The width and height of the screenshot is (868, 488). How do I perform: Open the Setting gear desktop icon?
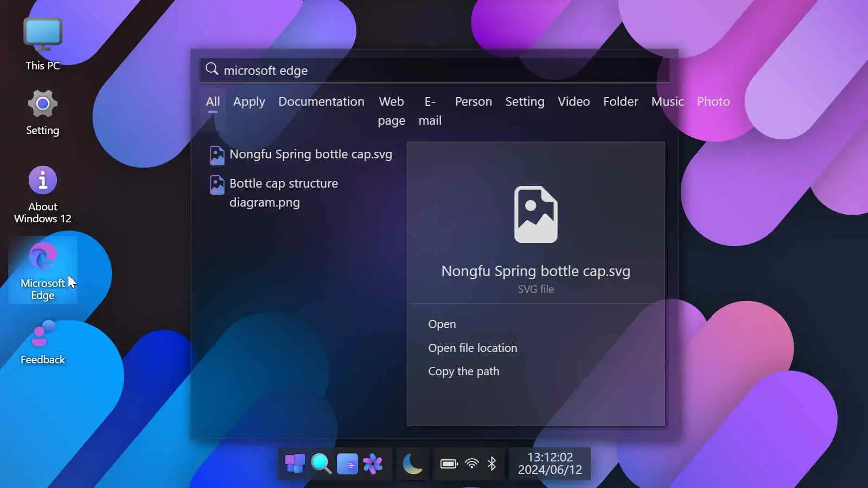(x=42, y=113)
